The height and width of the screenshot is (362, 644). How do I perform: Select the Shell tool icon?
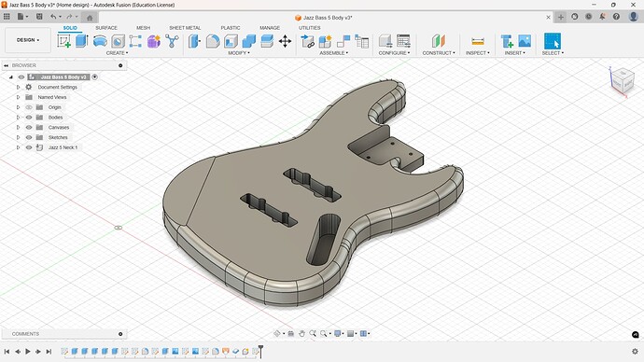pos(231,41)
